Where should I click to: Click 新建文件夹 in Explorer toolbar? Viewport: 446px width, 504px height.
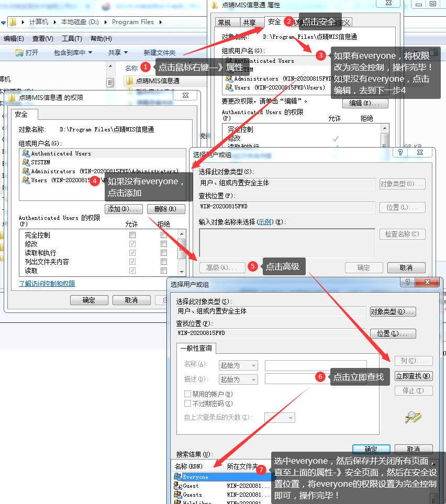(x=160, y=52)
